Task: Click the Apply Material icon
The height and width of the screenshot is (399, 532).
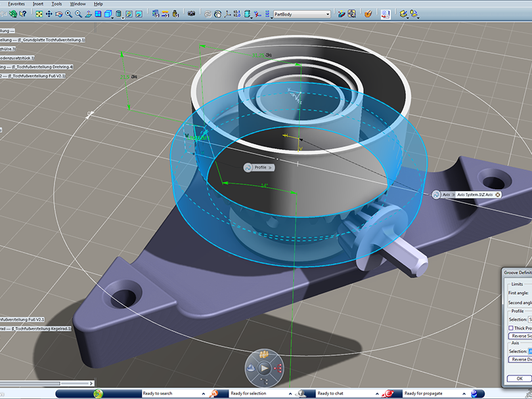Action: click(x=368, y=14)
